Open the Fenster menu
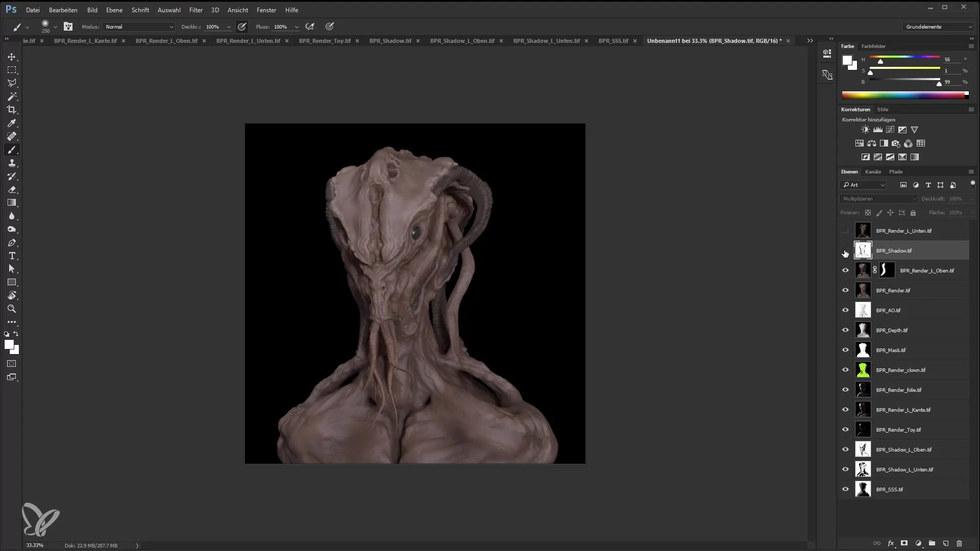980x551 pixels. 266,10
